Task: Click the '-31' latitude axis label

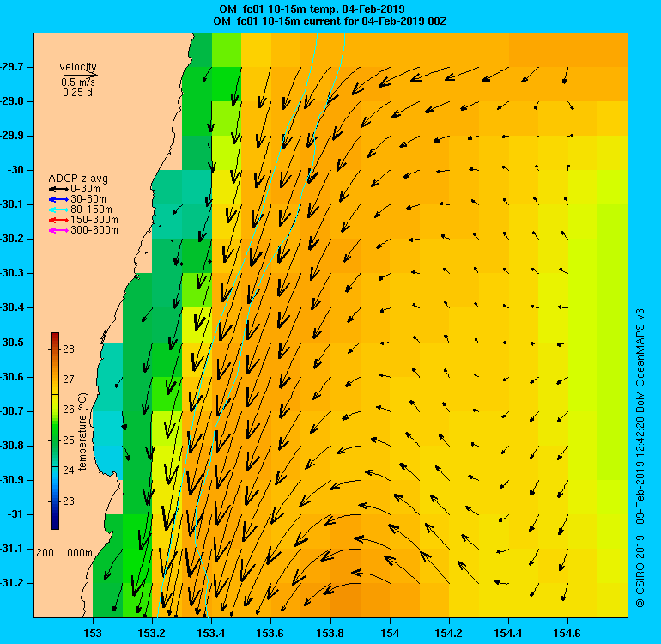Action: click(15, 514)
